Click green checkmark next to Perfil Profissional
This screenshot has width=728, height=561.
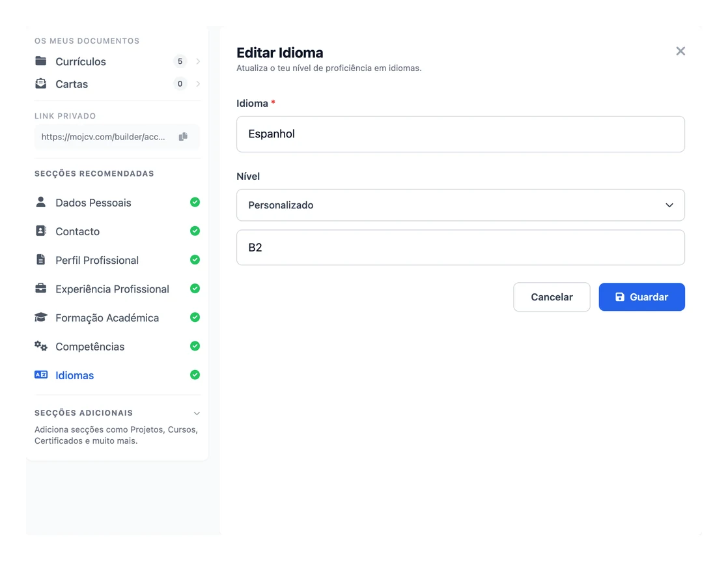pyautogui.click(x=195, y=259)
